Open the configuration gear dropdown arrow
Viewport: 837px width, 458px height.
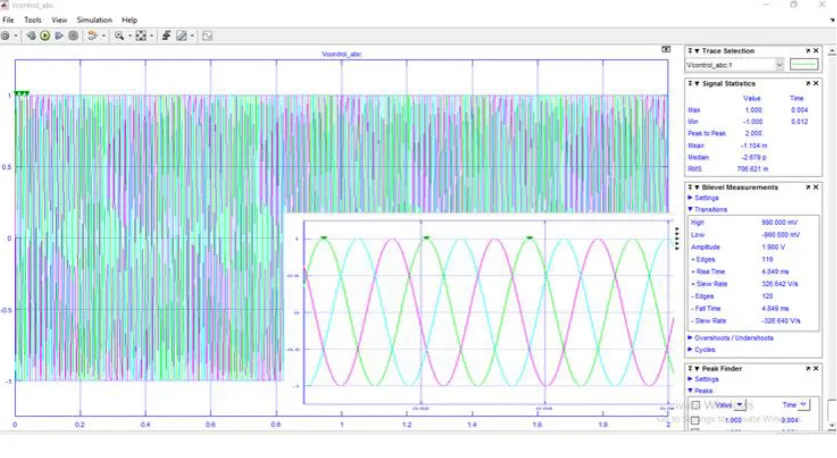tap(16, 36)
